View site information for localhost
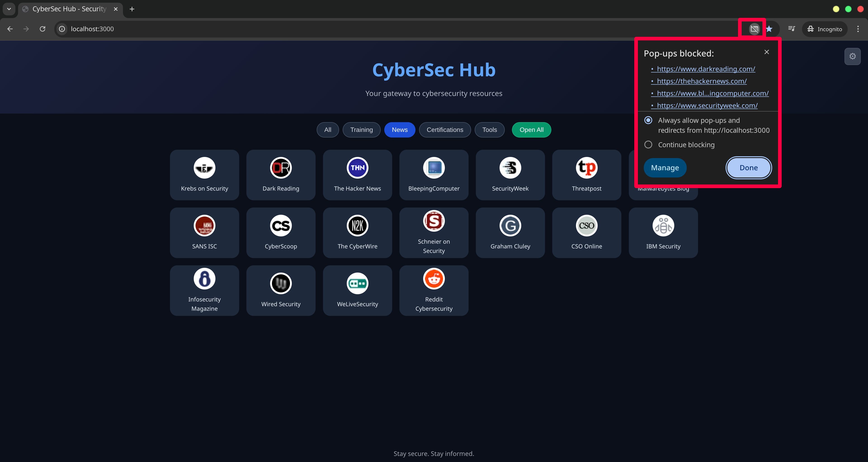The width and height of the screenshot is (868, 462). [62, 29]
